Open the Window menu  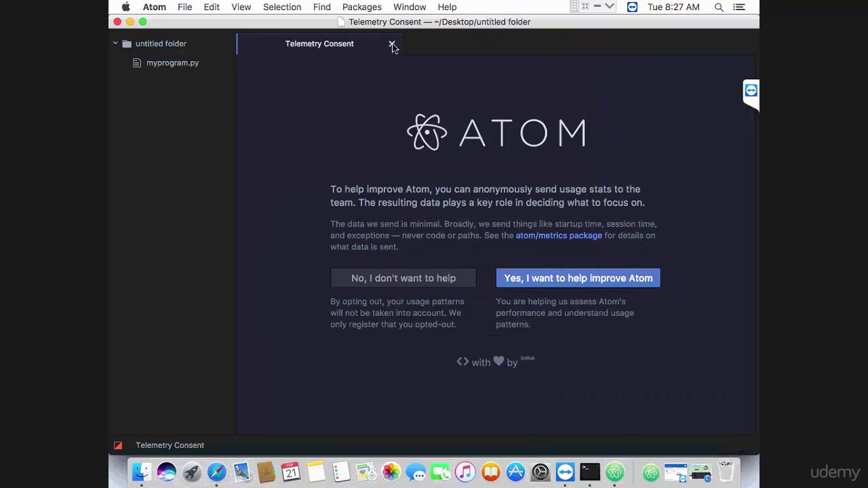tap(410, 7)
